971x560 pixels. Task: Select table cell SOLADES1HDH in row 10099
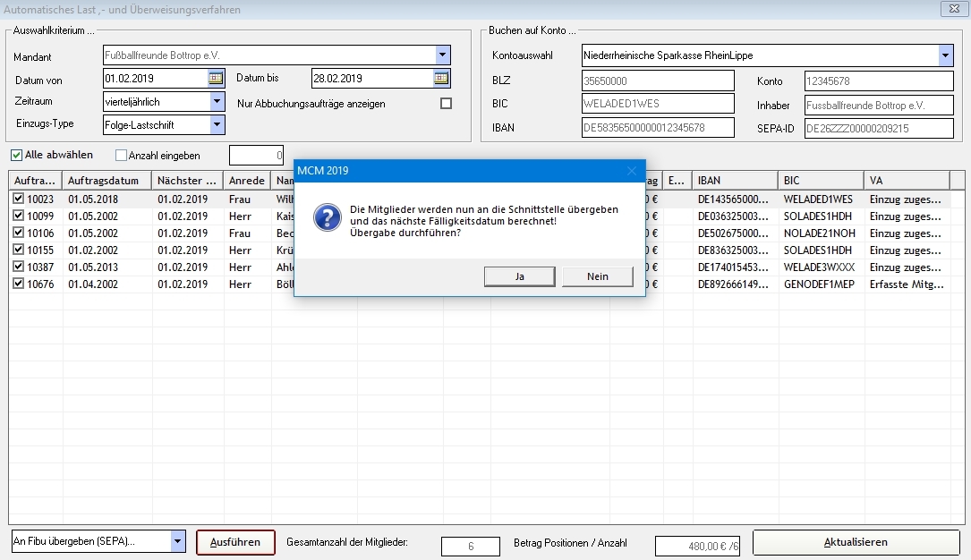click(822, 216)
